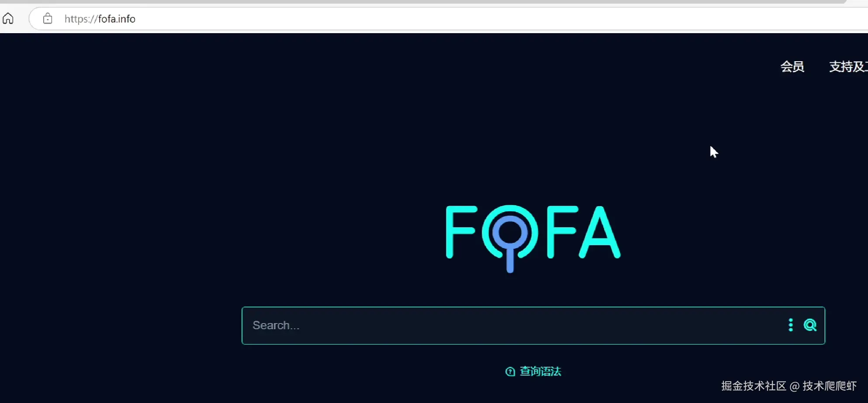This screenshot has width=868, height=403.
Task: Run search with the cyan magnifier icon
Action: coord(810,325)
